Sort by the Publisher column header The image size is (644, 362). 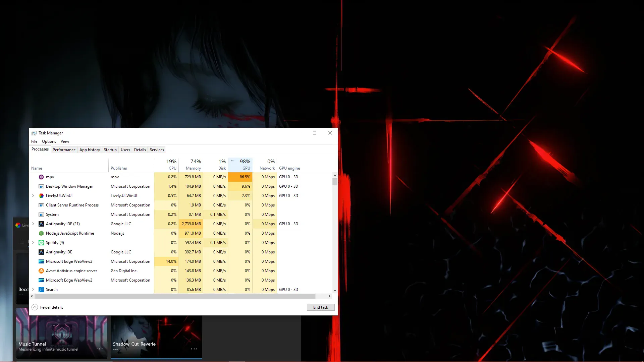[131, 165]
